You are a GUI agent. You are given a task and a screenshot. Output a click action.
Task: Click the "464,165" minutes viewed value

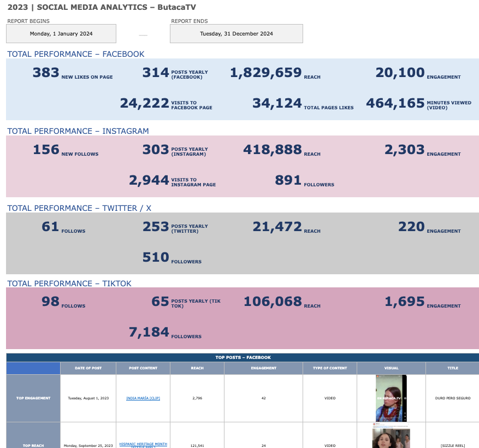(x=395, y=103)
